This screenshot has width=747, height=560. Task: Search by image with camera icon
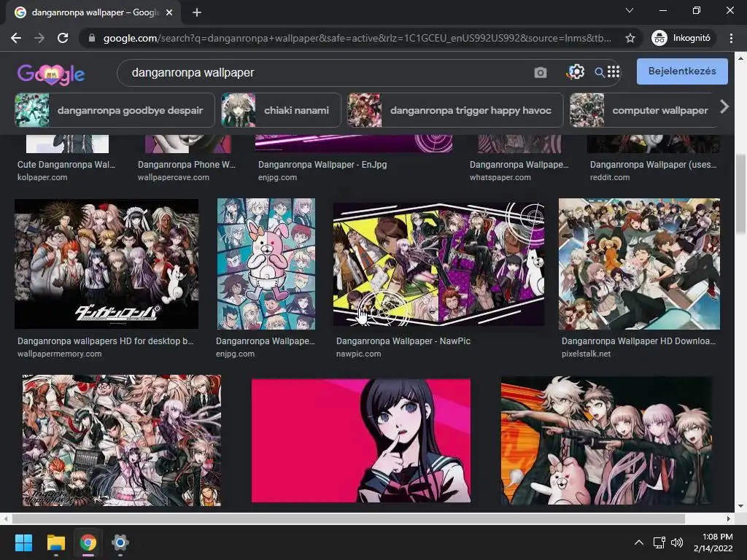[541, 72]
